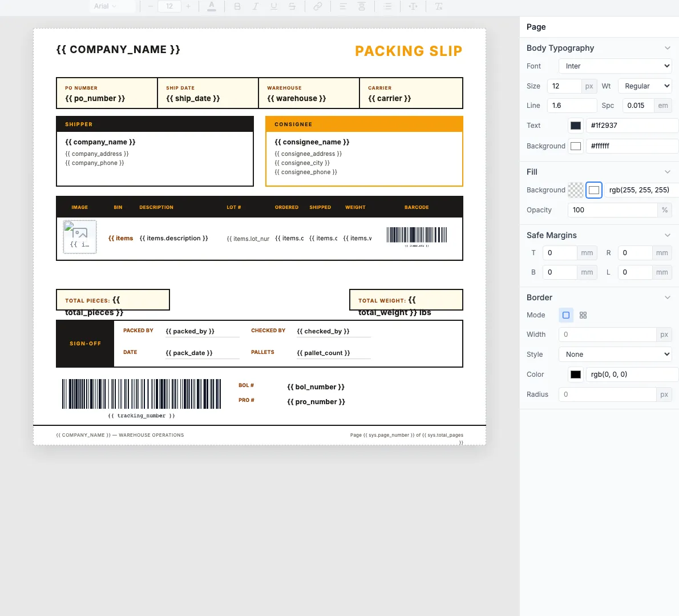Open the Font dropdown showing Inter

pyautogui.click(x=615, y=66)
